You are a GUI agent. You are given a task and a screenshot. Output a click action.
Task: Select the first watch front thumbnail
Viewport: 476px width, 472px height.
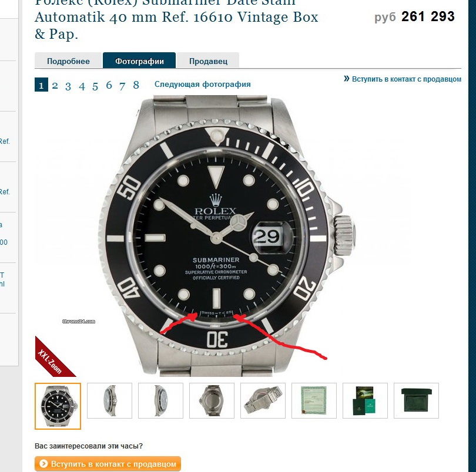tap(58, 406)
